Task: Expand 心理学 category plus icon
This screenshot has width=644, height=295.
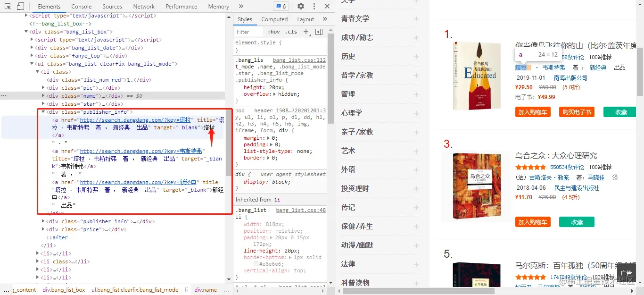Action: (x=416, y=113)
